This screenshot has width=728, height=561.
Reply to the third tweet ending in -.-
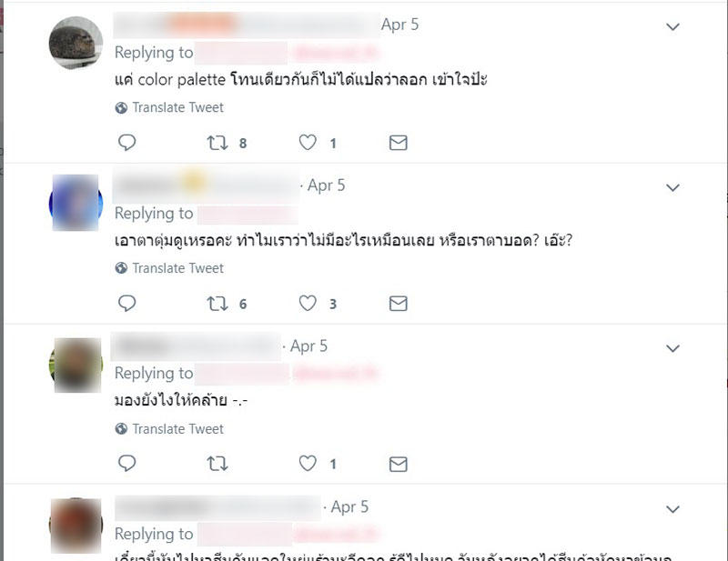pos(126,464)
